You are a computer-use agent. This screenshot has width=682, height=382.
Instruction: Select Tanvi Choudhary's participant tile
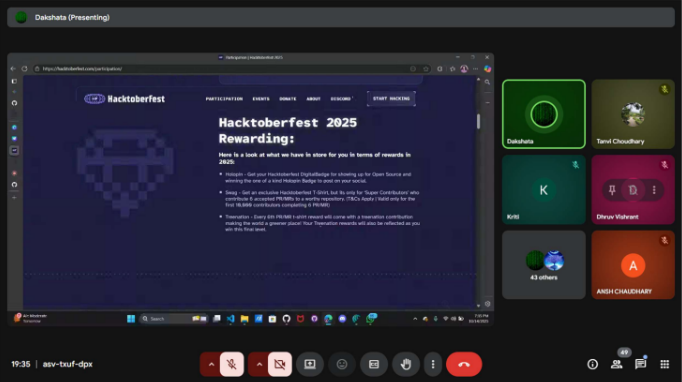point(633,114)
